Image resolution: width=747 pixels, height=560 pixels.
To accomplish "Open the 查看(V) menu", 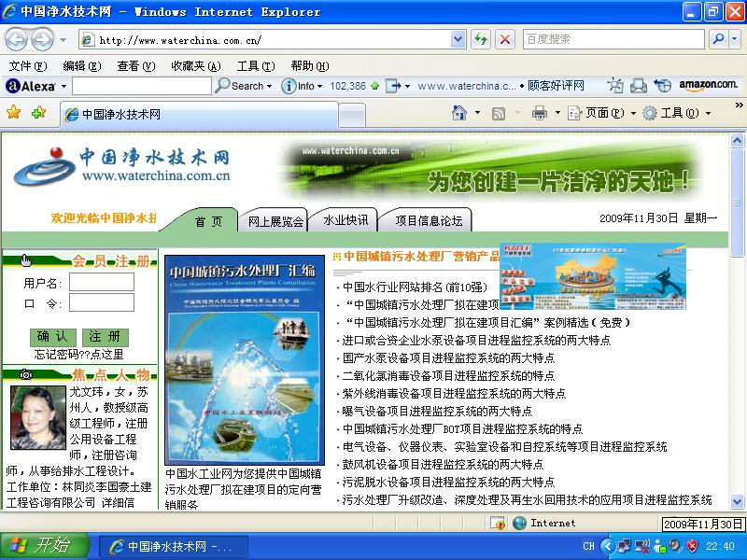I will [x=136, y=65].
